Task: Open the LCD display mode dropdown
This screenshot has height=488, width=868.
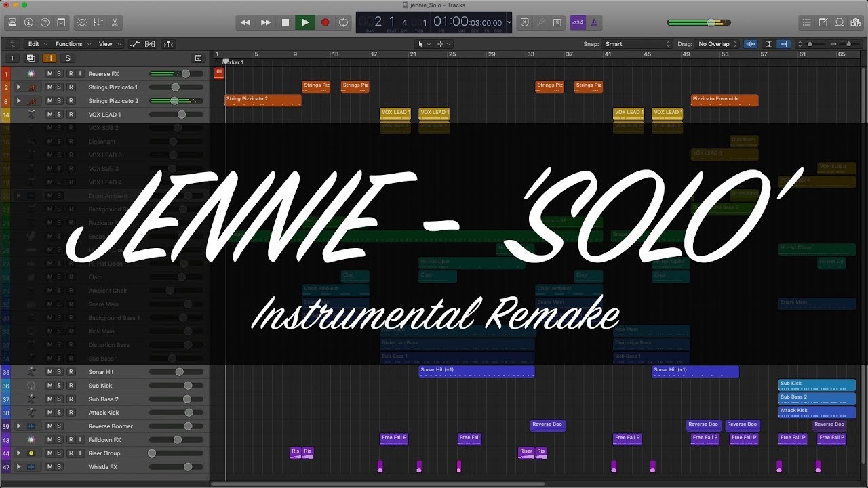Action: tap(509, 22)
